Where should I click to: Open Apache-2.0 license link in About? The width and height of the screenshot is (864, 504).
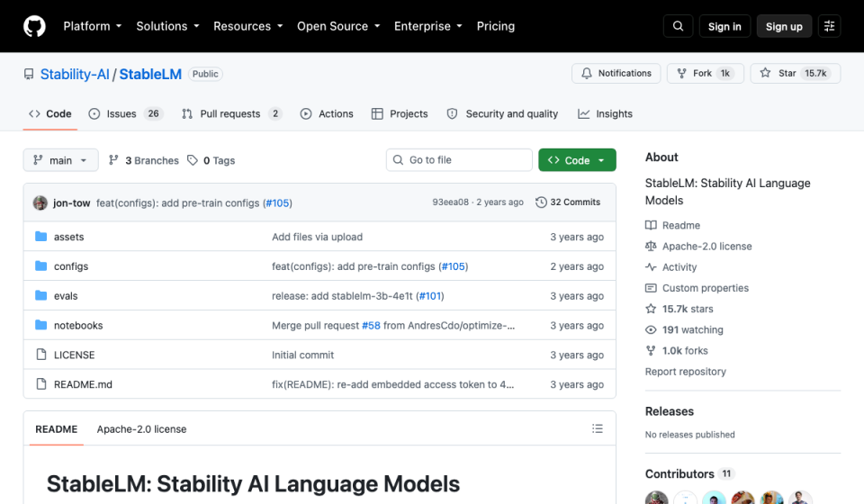[698, 247]
